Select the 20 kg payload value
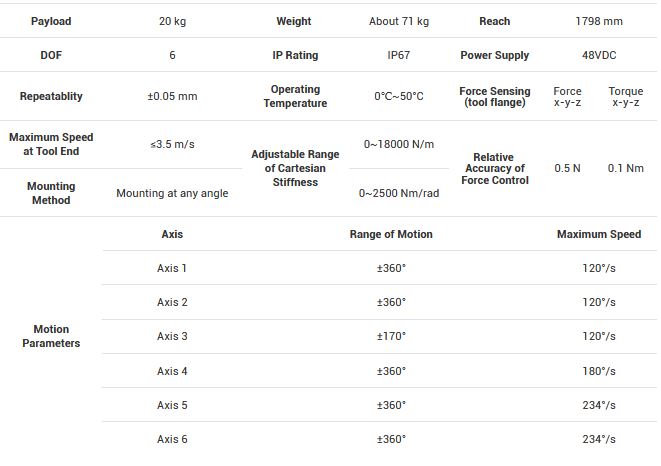This screenshot has height=466, width=661. pos(172,21)
